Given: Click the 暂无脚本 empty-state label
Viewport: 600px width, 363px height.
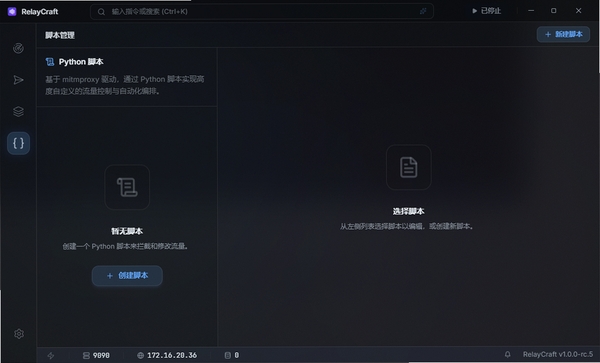Looking at the screenshot, I should point(127,231).
